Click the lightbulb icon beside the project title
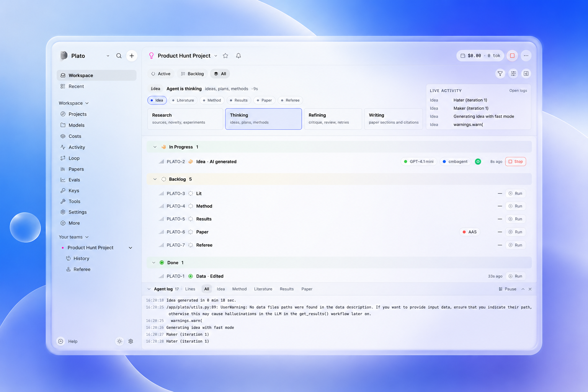Image resolution: width=588 pixels, height=392 pixels. click(151, 56)
